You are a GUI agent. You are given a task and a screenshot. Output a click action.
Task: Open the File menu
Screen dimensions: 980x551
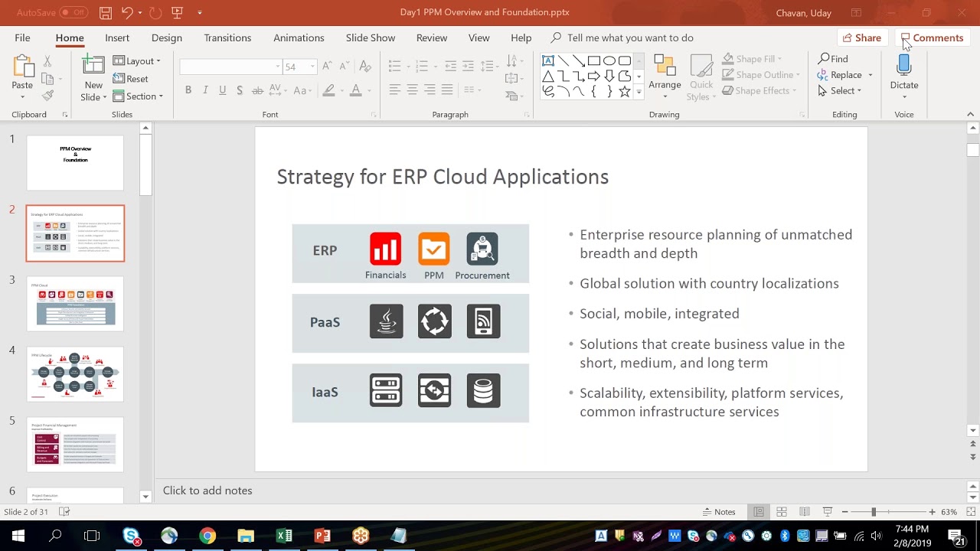coord(22,37)
